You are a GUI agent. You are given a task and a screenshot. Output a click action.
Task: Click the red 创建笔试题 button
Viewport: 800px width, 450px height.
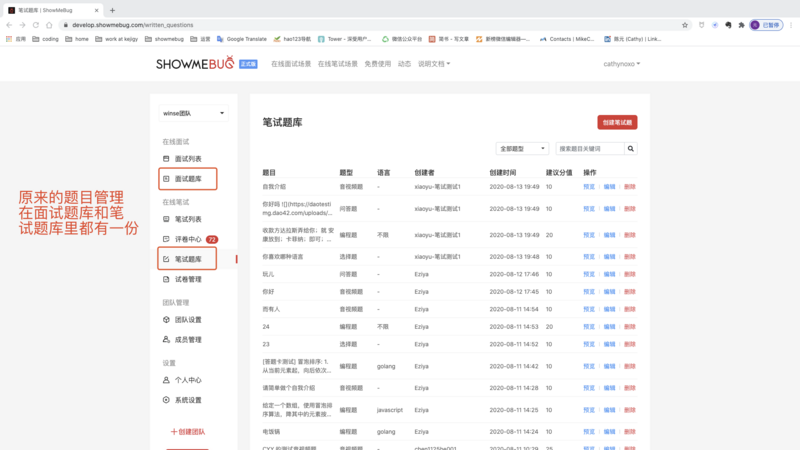tap(617, 122)
